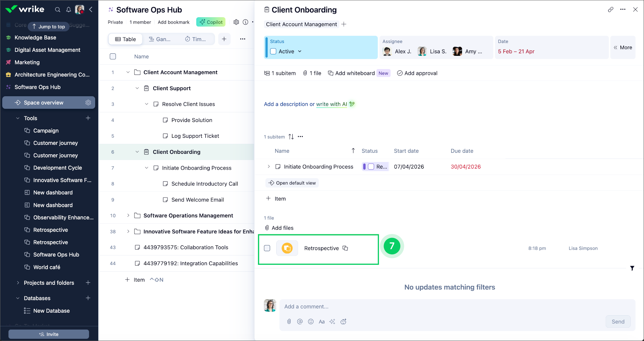Open the user profile avatar menu
This screenshot has width=644, height=341.
(80, 10)
